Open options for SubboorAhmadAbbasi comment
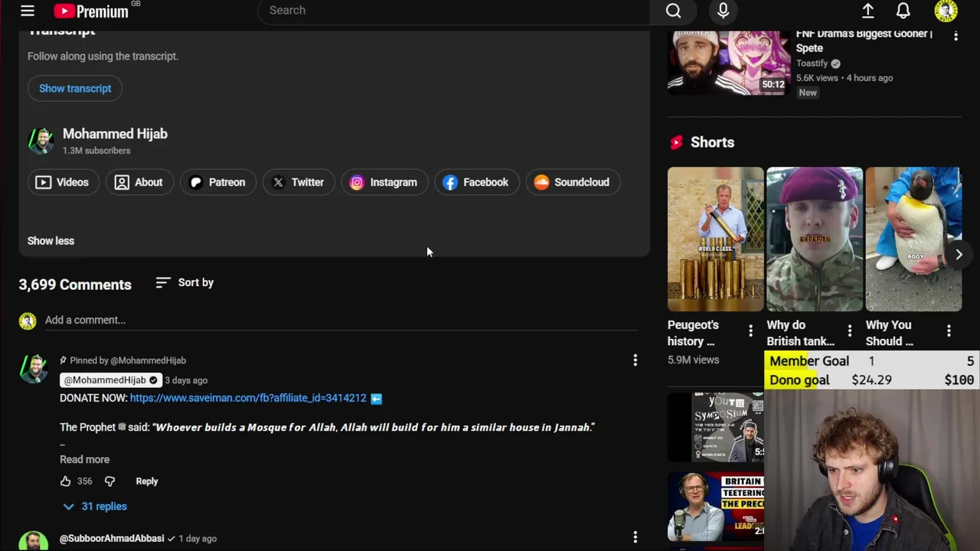Image resolution: width=980 pixels, height=551 pixels. 635,538
